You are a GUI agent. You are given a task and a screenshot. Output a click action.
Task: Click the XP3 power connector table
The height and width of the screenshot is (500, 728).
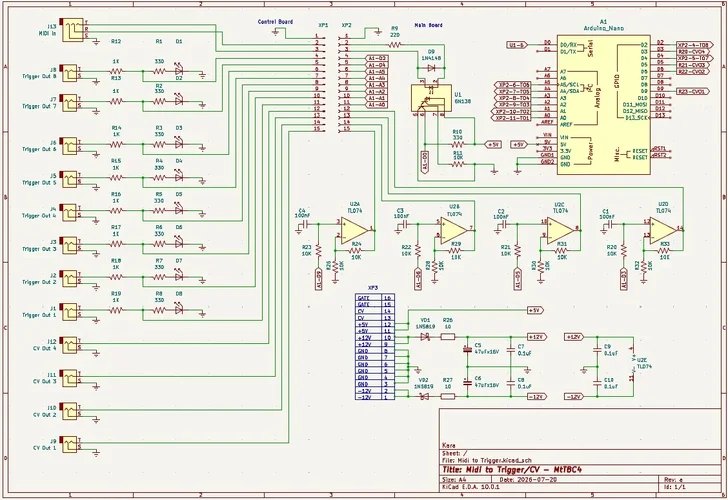375,347
